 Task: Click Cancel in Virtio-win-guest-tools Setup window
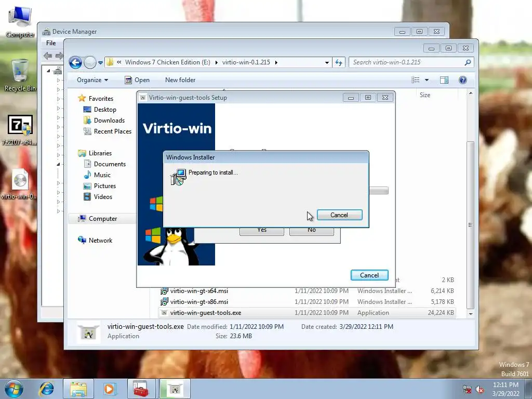click(369, 275)
